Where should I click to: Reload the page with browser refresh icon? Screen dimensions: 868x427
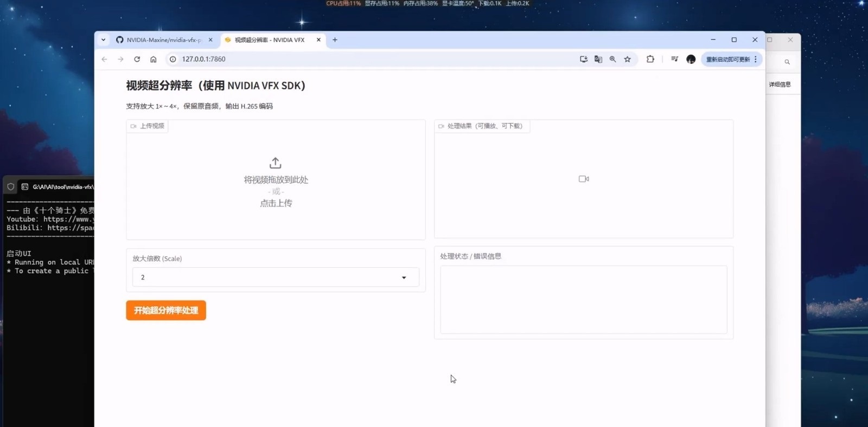[137, 59]
